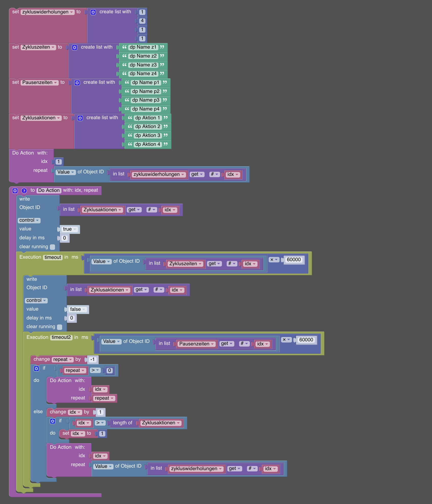The width and height of the screenshot is (432, 504).
Task: Edit the 'dp Aktion 3' text field
Action: tap(148, 135)
